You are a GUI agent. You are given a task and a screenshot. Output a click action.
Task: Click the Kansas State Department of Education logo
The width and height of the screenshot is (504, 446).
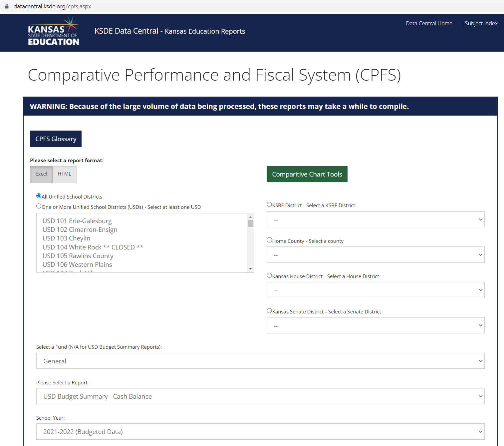54,31
